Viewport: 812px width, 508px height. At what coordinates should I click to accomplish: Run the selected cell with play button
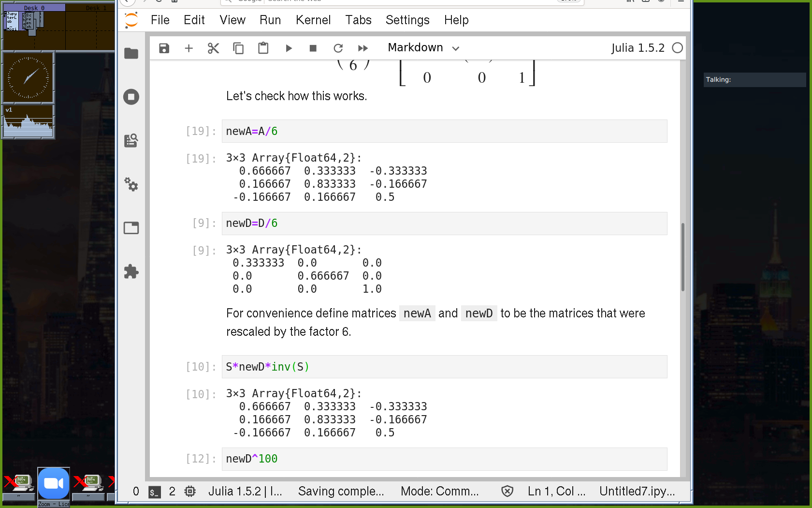tap(289, 48)
